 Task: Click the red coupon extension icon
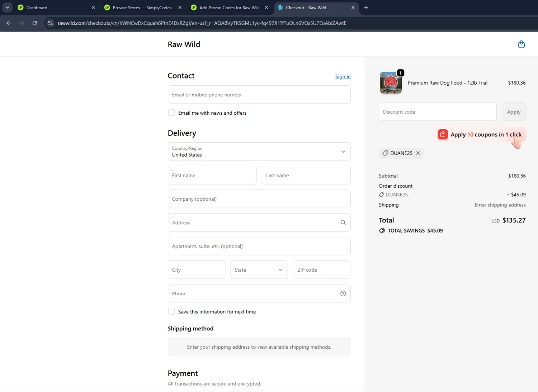[x=443, y=134]
